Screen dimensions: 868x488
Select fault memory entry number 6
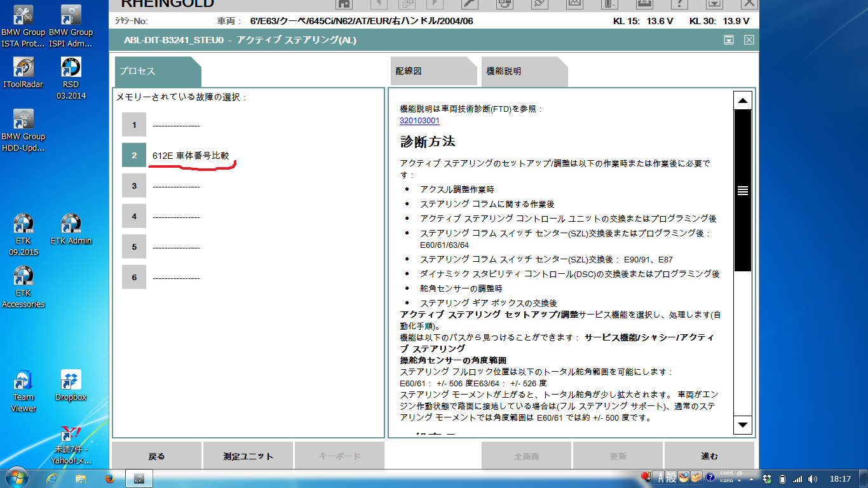pos(134,277)
